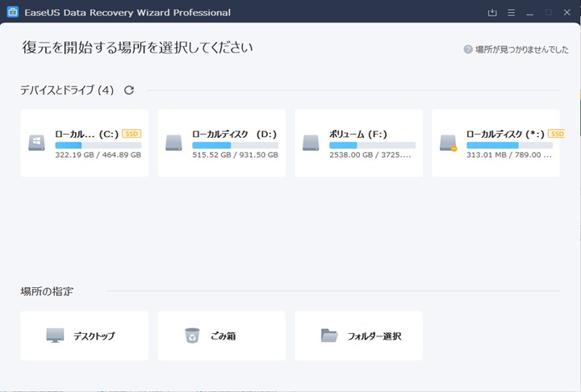Click the recycle bin icon

[192, 336]
